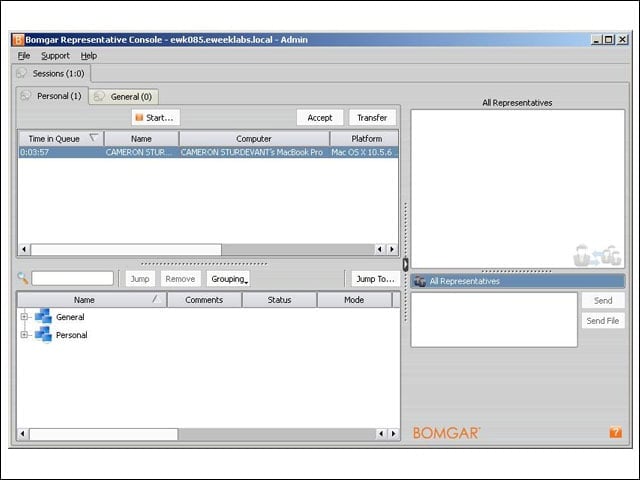Click the Jump client search field
The width and height of the screenshot is (640, 480).
point(73,278)
